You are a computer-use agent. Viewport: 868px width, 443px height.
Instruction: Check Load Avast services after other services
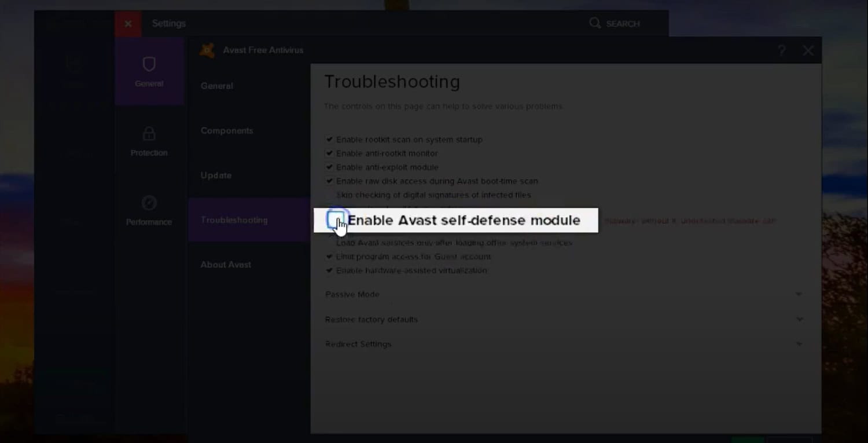click(x=329, y=243)
